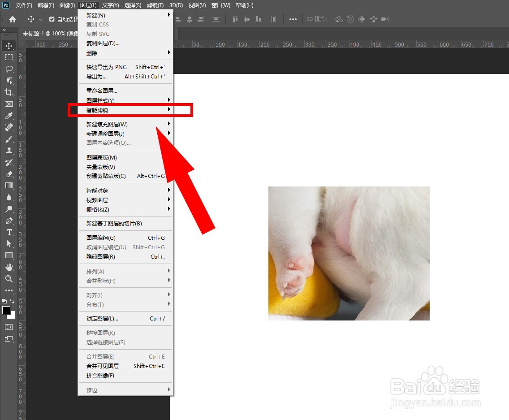
Task: Open the Edit (E) menu
Action: [x=46, y=5]
